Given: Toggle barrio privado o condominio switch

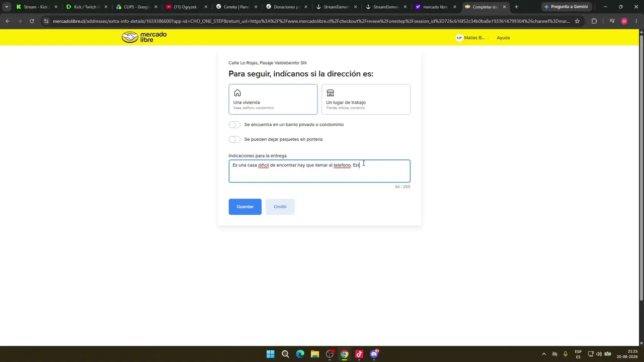Looking at the screenshot, I should click(x=234, y=125).
